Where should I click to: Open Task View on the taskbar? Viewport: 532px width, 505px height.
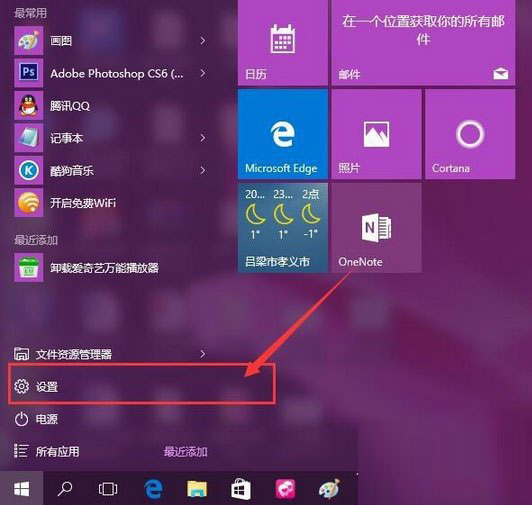tap(108, 489)
